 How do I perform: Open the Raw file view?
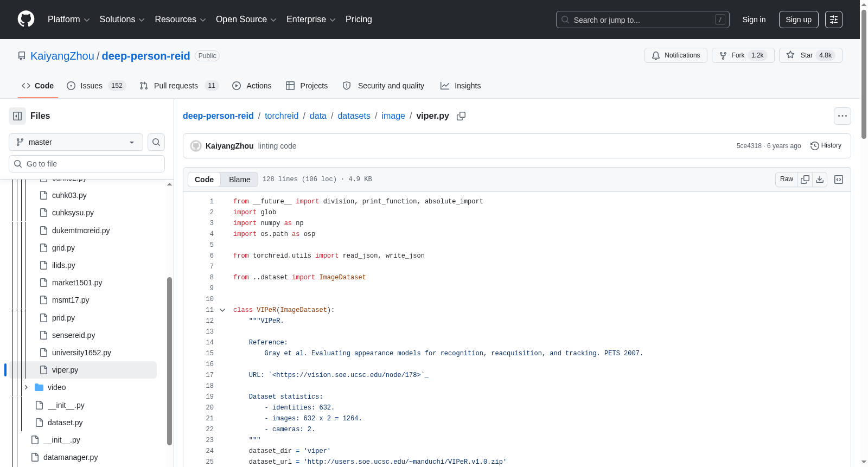(x=787, y=180)
